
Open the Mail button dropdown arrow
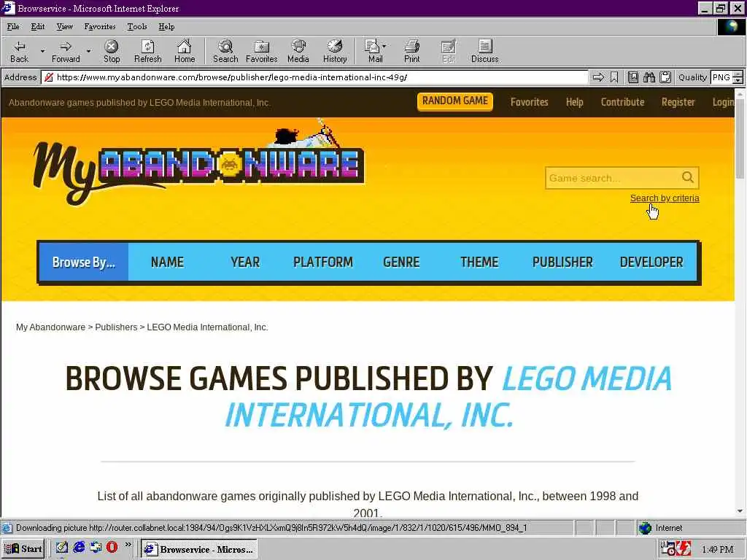click(384, 46)
